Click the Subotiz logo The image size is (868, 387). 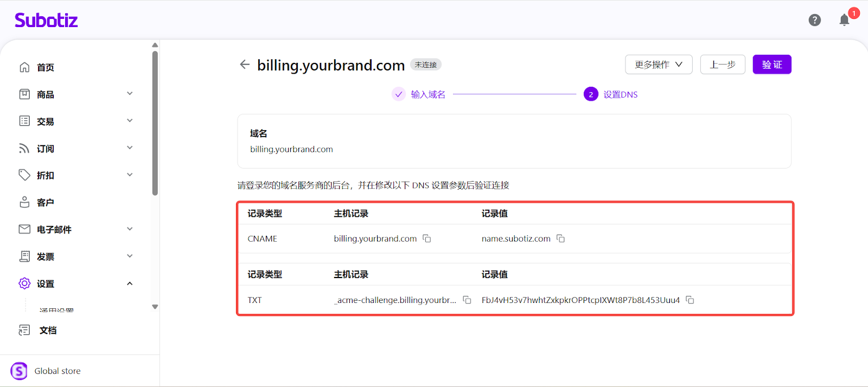(46, 20)
